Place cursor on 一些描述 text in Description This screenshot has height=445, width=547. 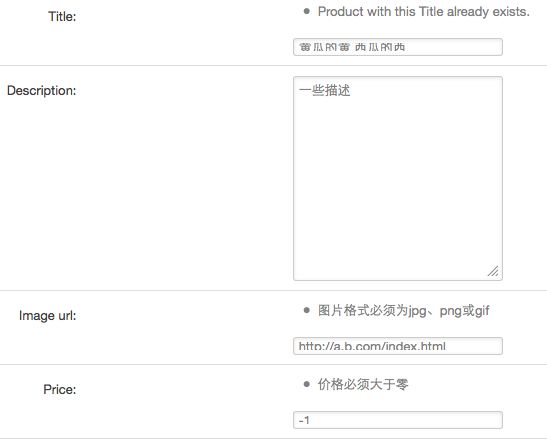(324, 90)
